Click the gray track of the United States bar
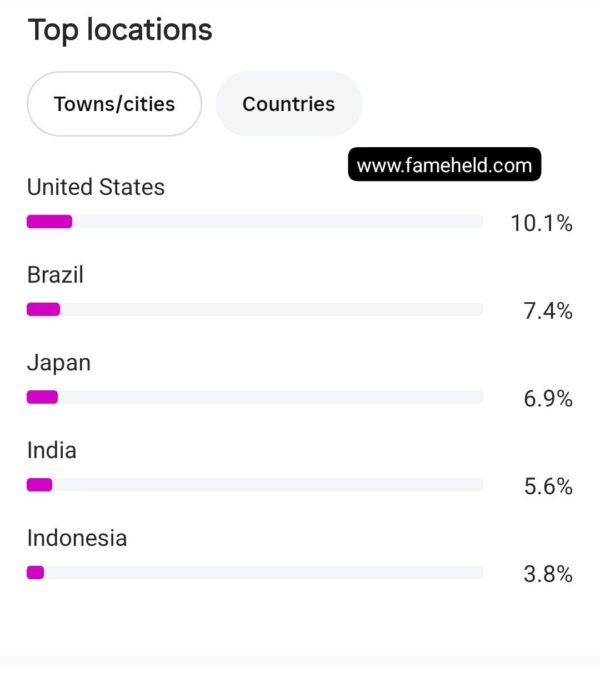The image size is (600, 698). click(278, 221)
